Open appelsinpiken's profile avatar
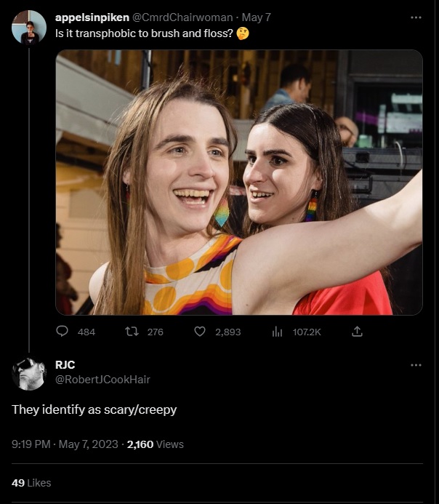The width and height of the screenshot is (439, 504). (x=29, y=27)
